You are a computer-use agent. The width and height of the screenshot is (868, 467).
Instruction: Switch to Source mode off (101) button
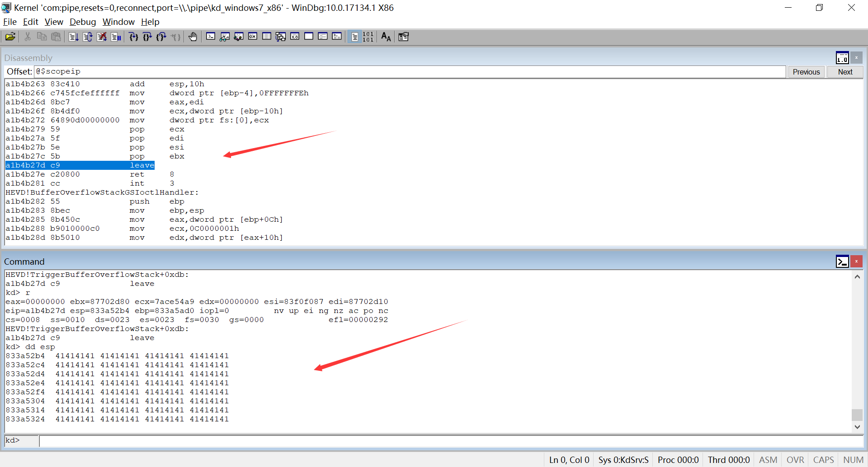[x=368, y=37]
